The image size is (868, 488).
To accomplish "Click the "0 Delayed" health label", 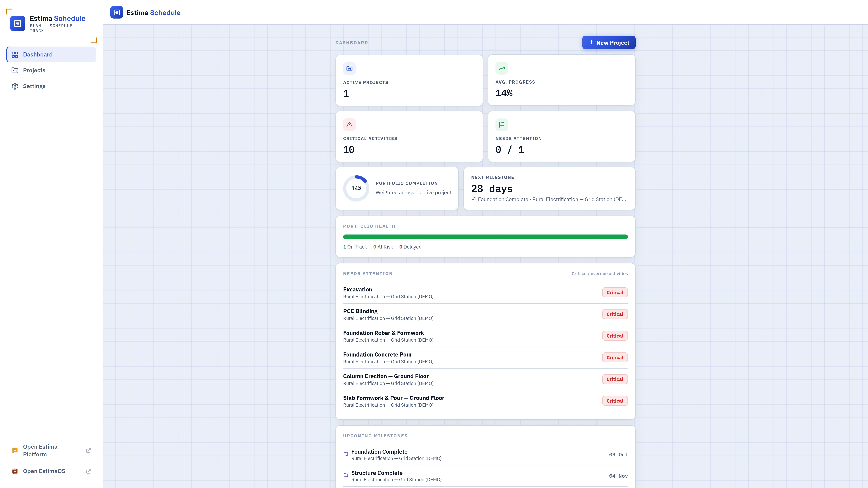I will point(410,247).
